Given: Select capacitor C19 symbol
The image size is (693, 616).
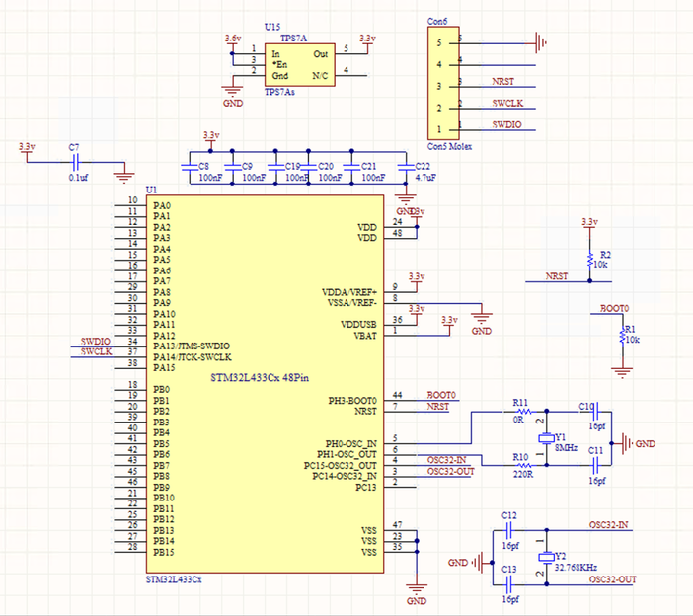Looking at the screenshot, I should [275, 167].
